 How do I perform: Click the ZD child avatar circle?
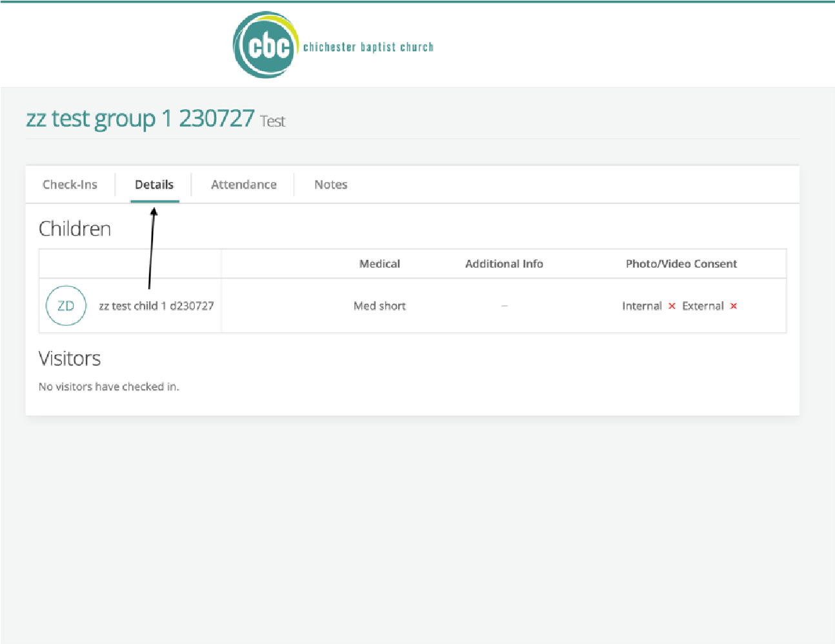[x=66, y=306]
